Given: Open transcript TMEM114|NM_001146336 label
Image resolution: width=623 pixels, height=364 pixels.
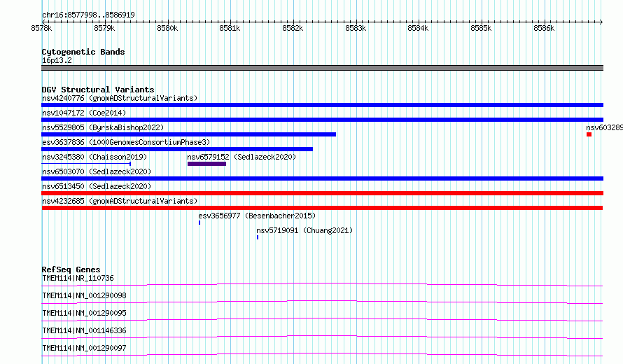Looking at the screenshot, I should click(x=84, y=330).
